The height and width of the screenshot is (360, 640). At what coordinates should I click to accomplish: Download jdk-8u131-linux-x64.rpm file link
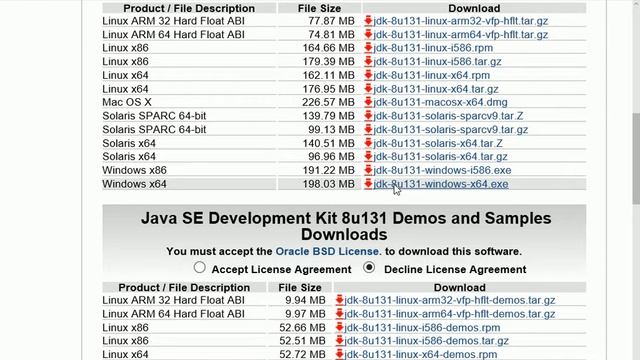[431, 76]
